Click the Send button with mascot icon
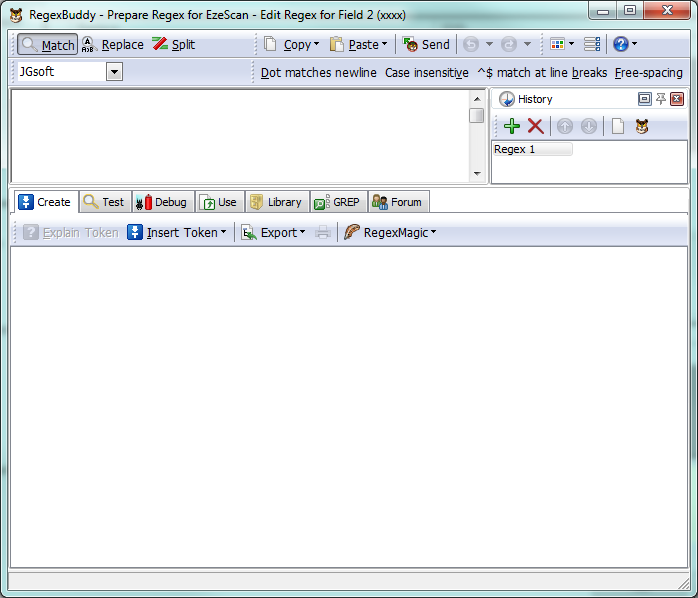This screenshot has height=598, width=698. click(426, 45)
